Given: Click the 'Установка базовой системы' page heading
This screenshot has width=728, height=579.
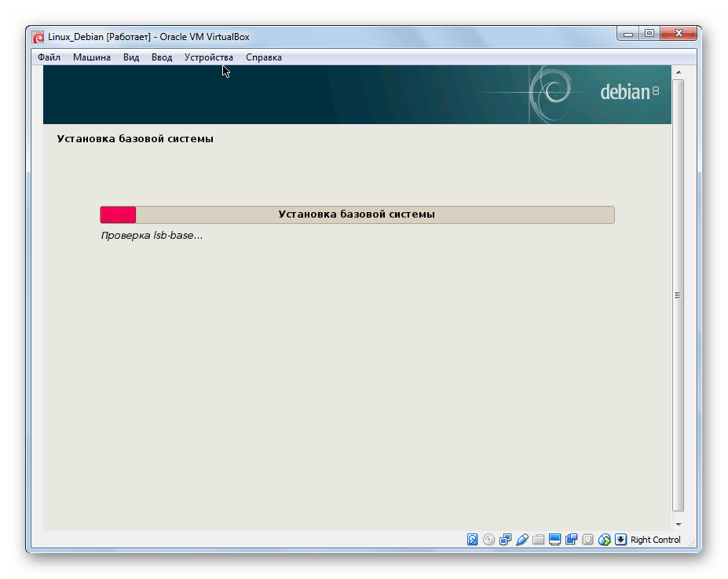Looking at the screenshot, I should (x=135, y=138).
